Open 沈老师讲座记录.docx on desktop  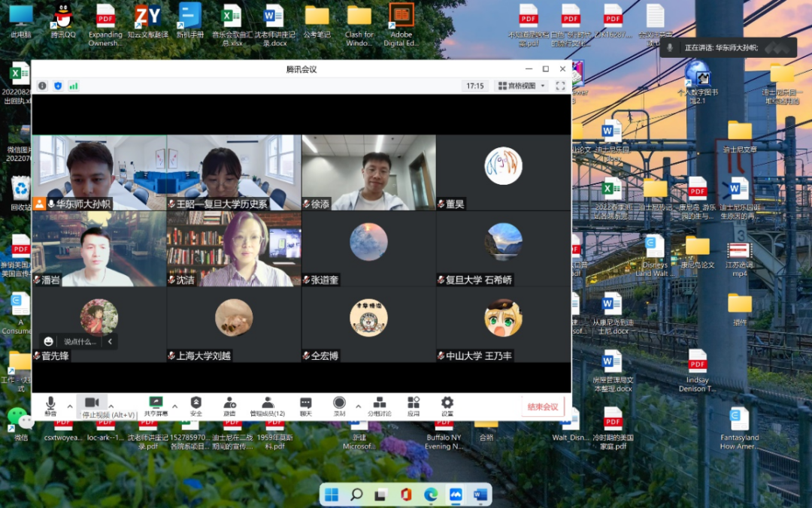[274, 24]
